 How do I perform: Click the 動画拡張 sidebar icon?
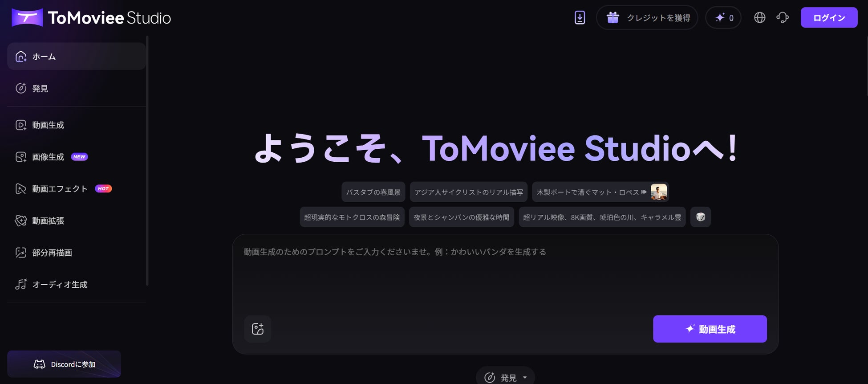[x=21, y=221]
